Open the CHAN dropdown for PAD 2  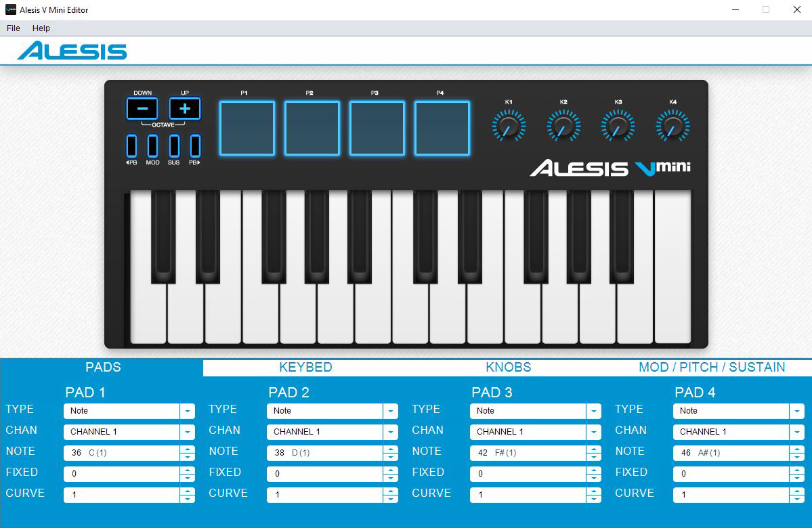pos(391,432)
